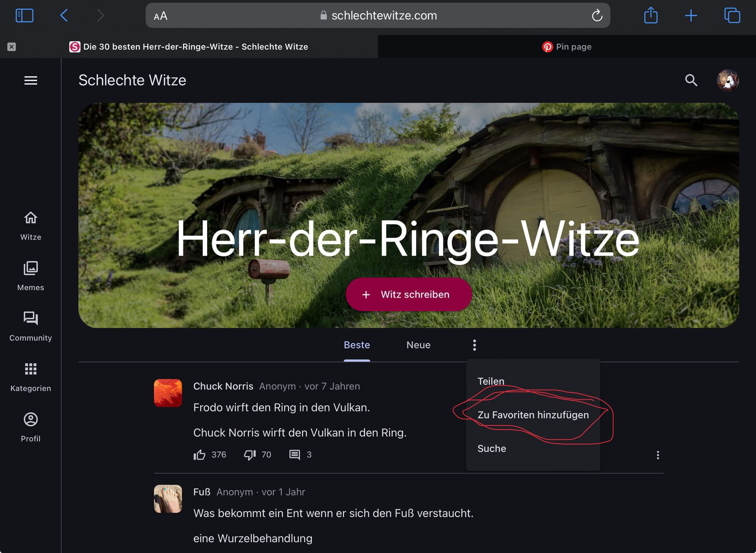The image size is (756, 553).
Task: Switch to the Pin page browser tab
Action: coord(567,46)
